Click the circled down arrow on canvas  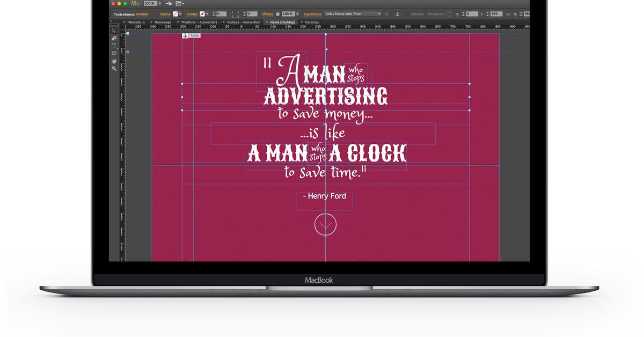[x=325, y=224]
